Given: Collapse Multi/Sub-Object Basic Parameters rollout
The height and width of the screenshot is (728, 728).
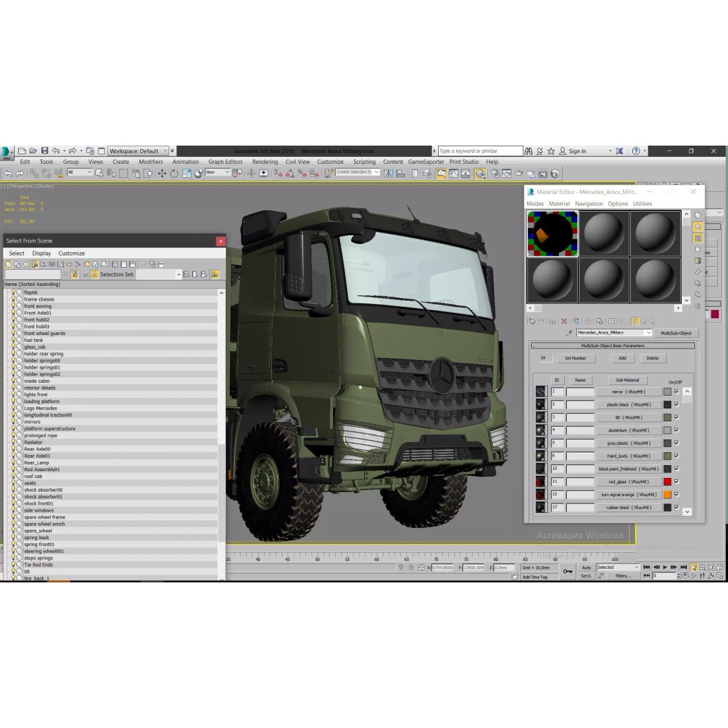Looking at the screenshot, I should click(x=613, y=345).
